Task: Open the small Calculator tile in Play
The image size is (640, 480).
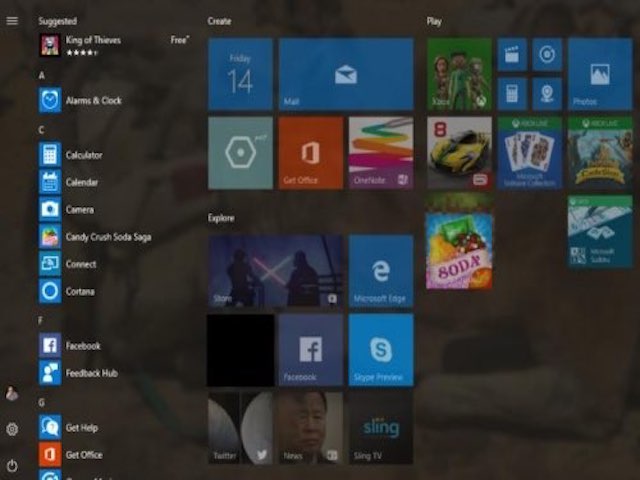Action: [x=512, y=94]
